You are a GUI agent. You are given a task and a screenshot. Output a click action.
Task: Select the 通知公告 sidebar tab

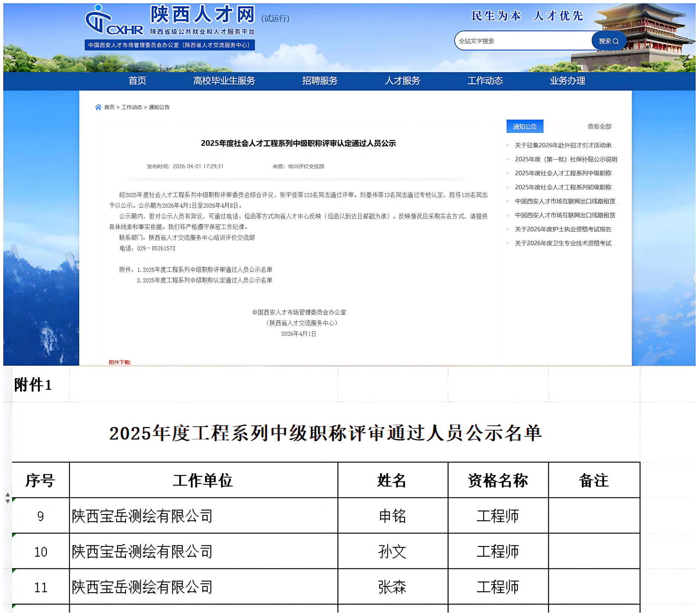525,126
